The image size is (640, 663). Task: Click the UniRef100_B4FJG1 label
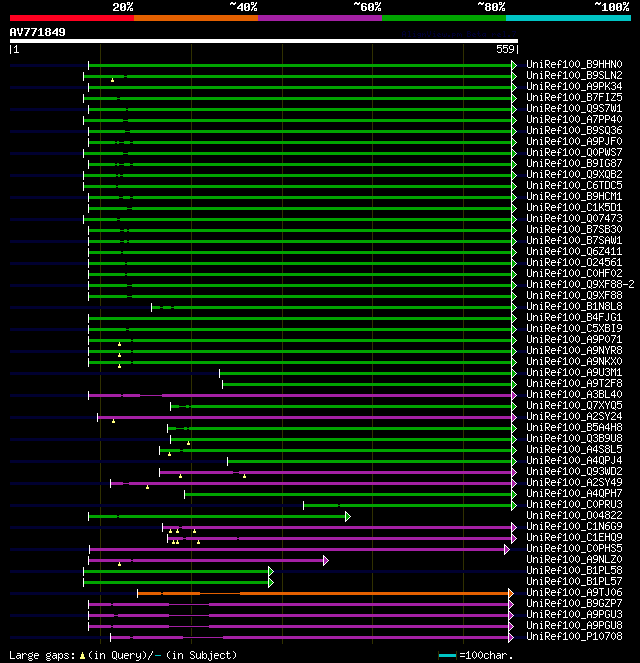tap(574, 317)
